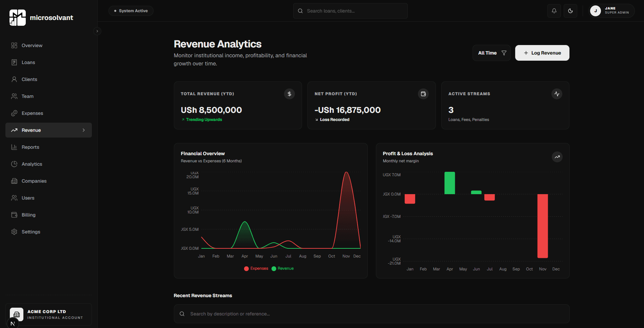Click the Loans, Fees, Penalties text
The width and height of the screenshot is (644, 328).
(469, 120)
